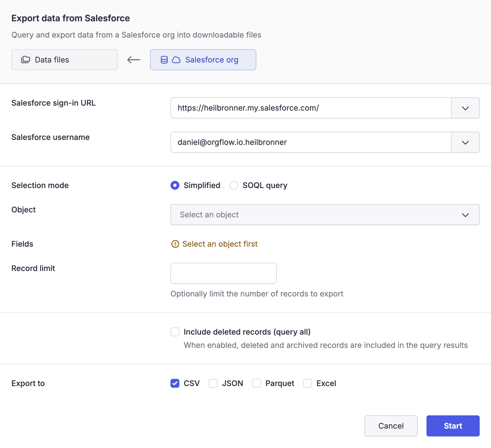Open the Select an object dropdown
Image resolution: width=491 pixels, height=448 pixels.
(x=325, y=215)
